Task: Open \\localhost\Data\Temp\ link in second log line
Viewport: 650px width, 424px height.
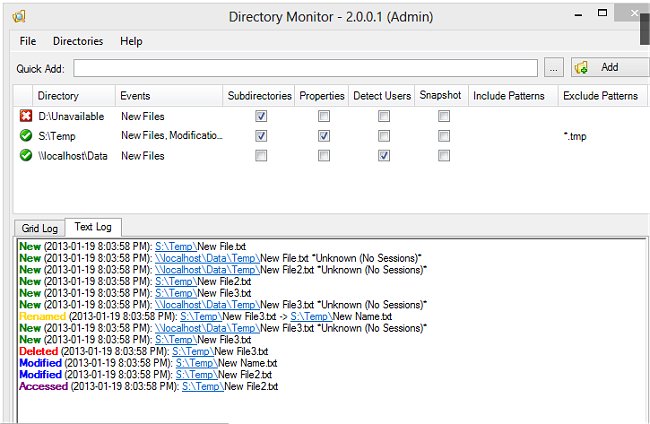Action: [x=207, y=258]
